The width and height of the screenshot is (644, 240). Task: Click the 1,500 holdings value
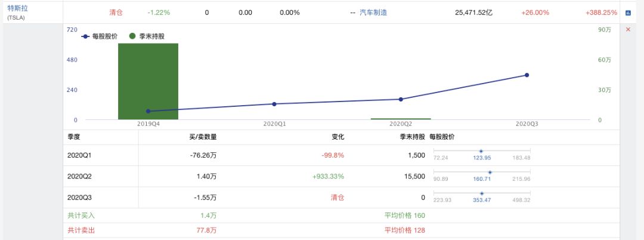pos(417,156)
